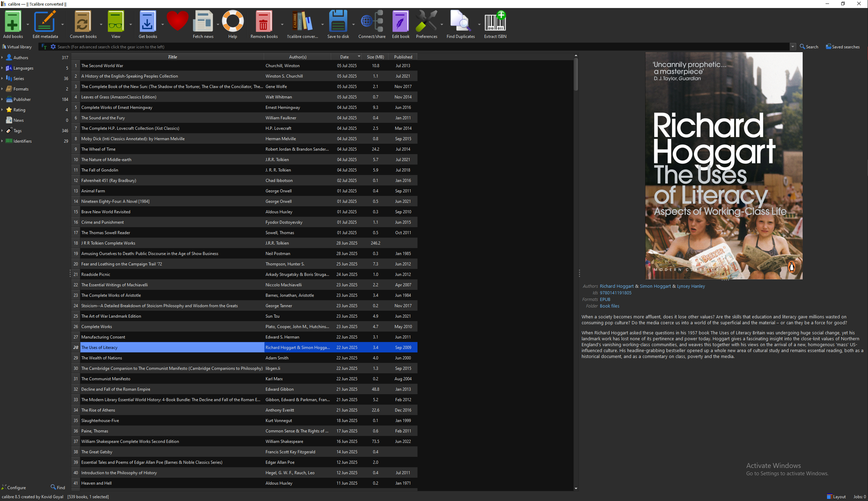Click the Get books icon
This screenshot has height=501, width=868.
147,22
